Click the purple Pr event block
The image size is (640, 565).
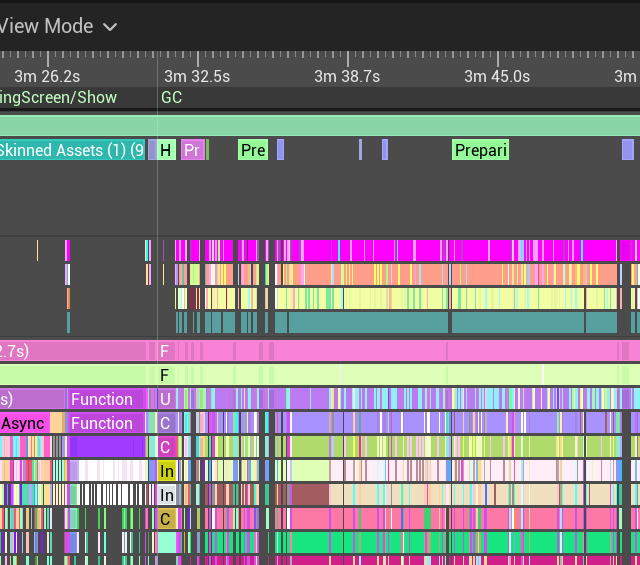(192, 150)
